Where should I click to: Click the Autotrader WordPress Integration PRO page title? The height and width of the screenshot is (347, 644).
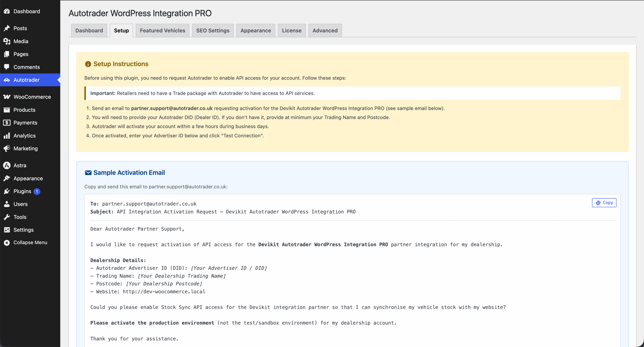point(140,13)
